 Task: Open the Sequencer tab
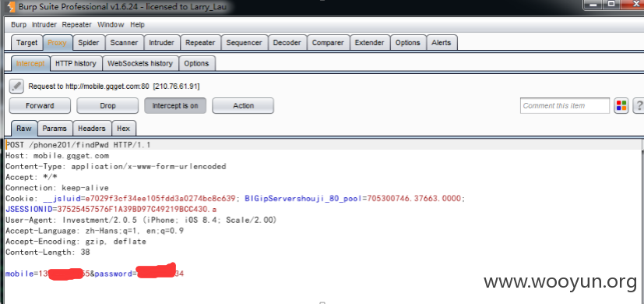(x=244, y=43)
